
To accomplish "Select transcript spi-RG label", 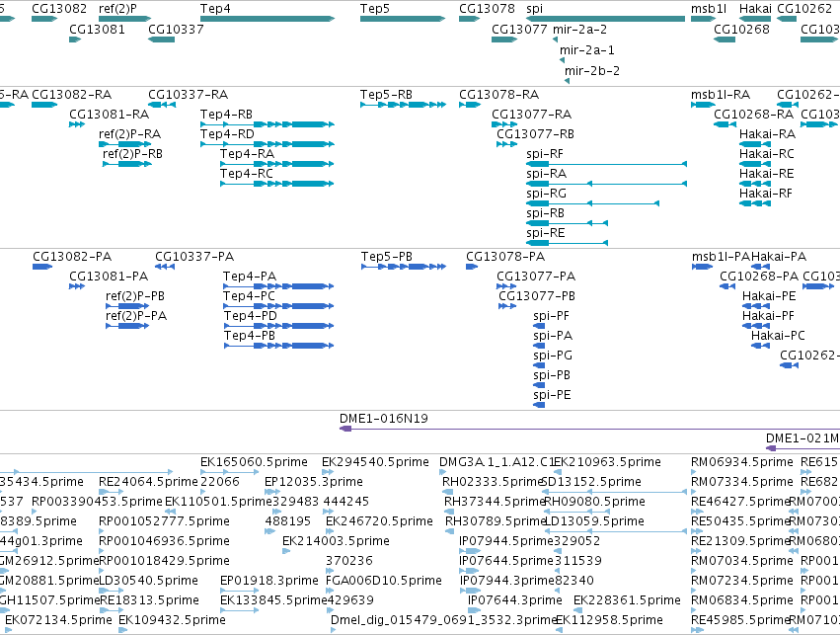I will pos(546,194).
